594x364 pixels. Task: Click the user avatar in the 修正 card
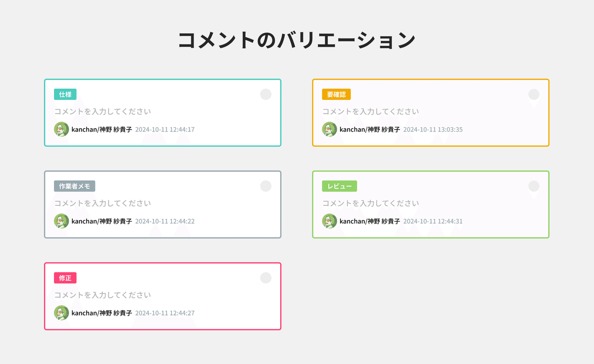click(x=61, y=313)
